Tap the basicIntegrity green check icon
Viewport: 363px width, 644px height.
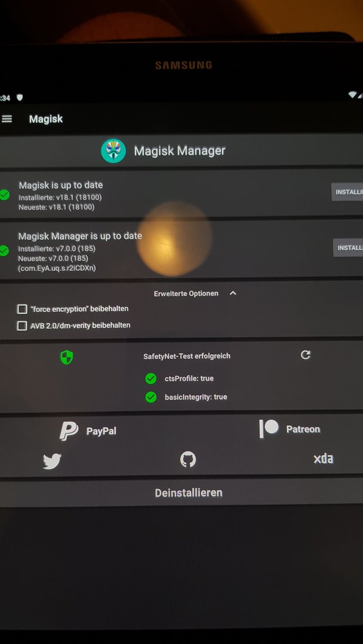(x=151, y=397)
